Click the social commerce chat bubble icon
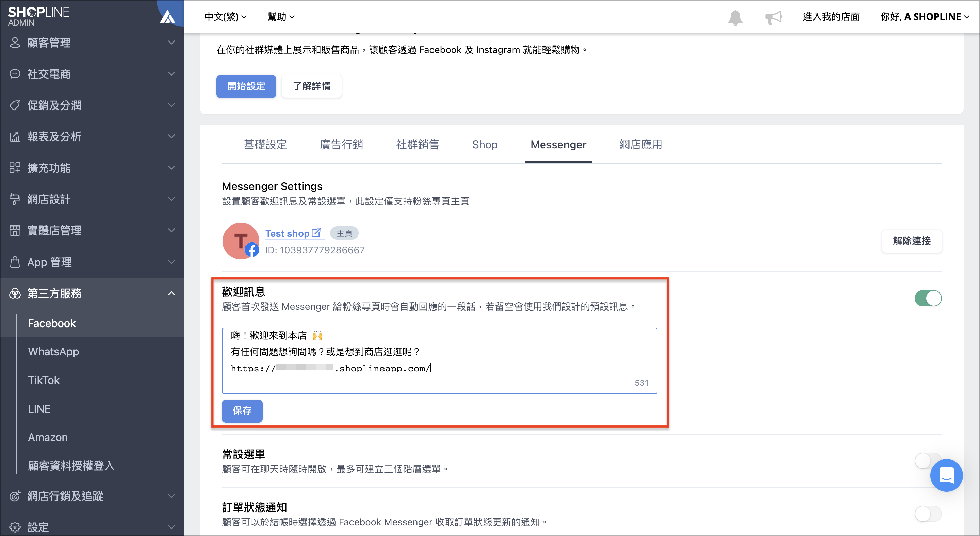Screen dimensions: 980x536 point(15,74)
